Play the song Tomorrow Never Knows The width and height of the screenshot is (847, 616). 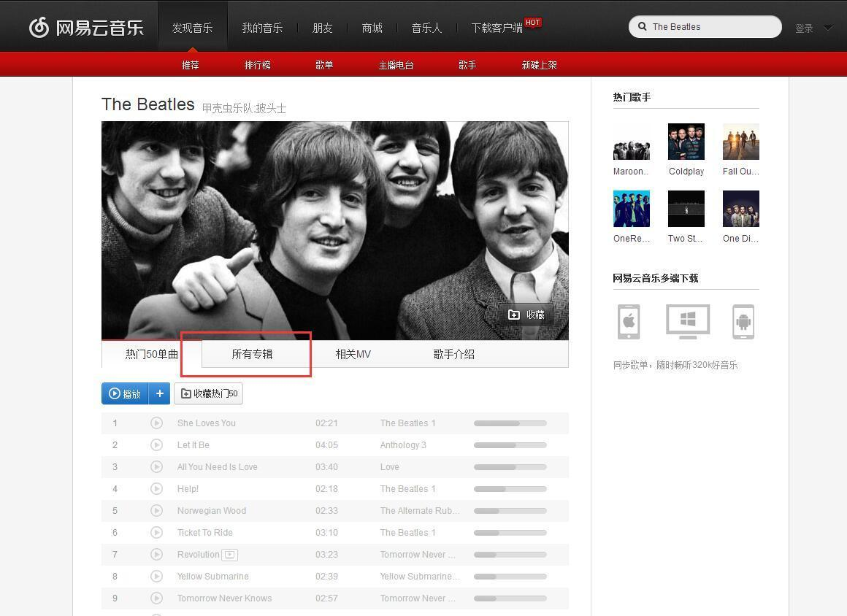click(156, 598)
